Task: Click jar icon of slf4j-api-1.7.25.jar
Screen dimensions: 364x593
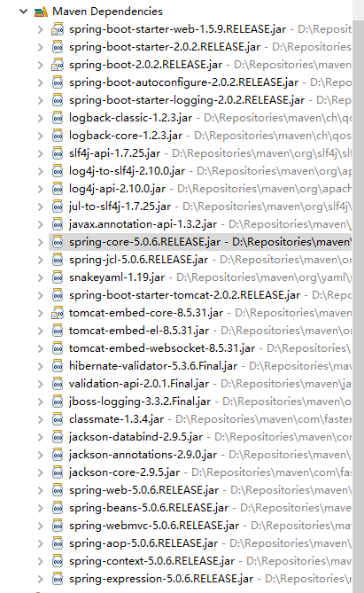Action: (58, 153)
